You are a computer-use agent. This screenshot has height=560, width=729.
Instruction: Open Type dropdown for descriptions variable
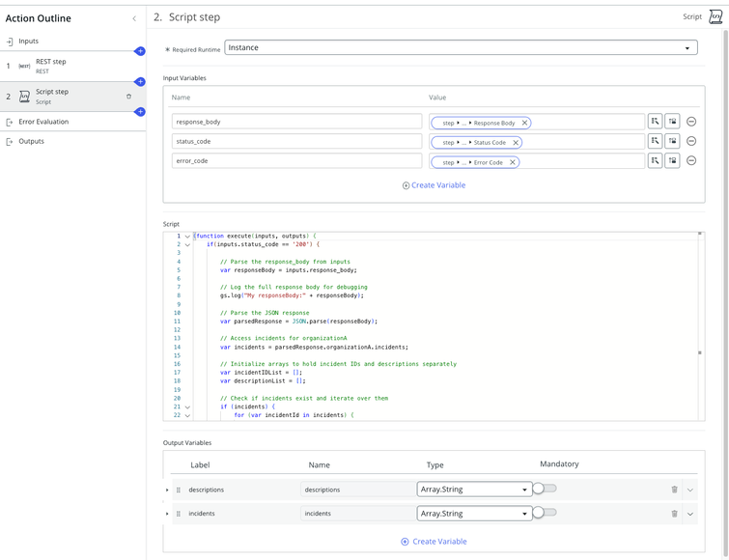[x=474, y=489]
